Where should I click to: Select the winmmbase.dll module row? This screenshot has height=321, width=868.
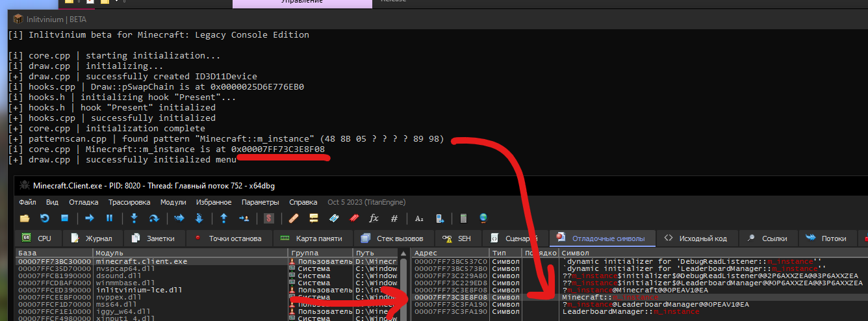(207, 283)
